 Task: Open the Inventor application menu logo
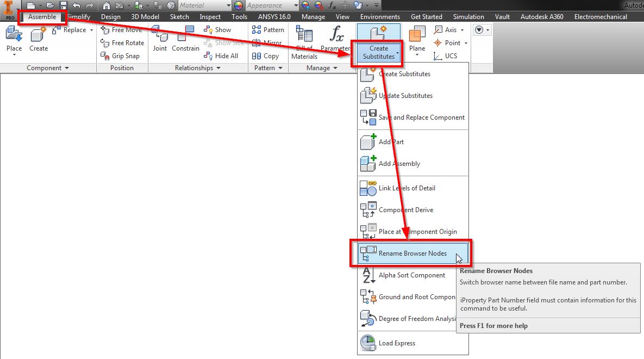[x=9, y=10]
